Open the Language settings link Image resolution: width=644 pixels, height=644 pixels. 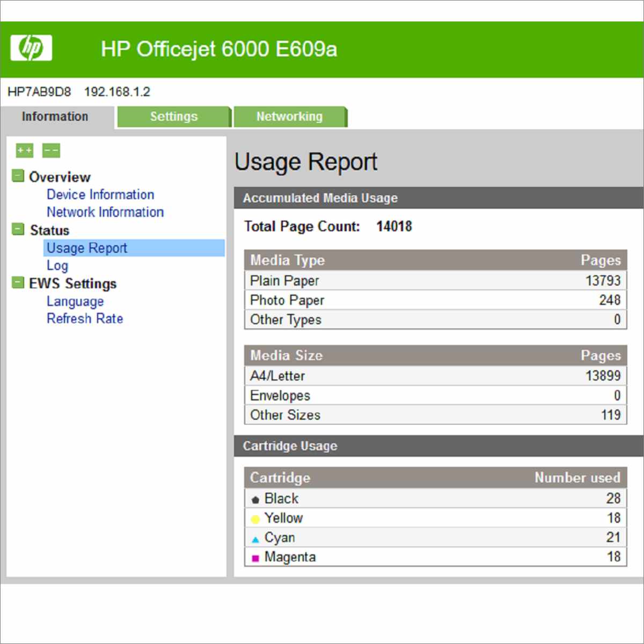point(75,302)
